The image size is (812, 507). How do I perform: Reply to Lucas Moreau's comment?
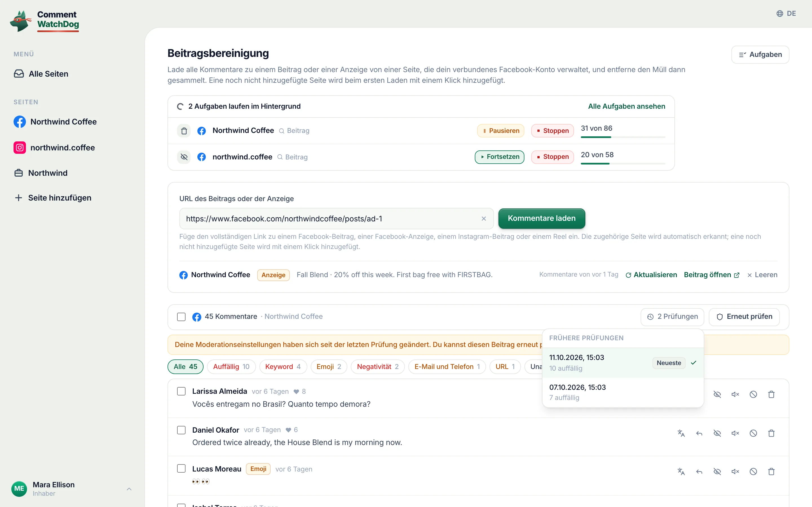click(x=699, y=472)
